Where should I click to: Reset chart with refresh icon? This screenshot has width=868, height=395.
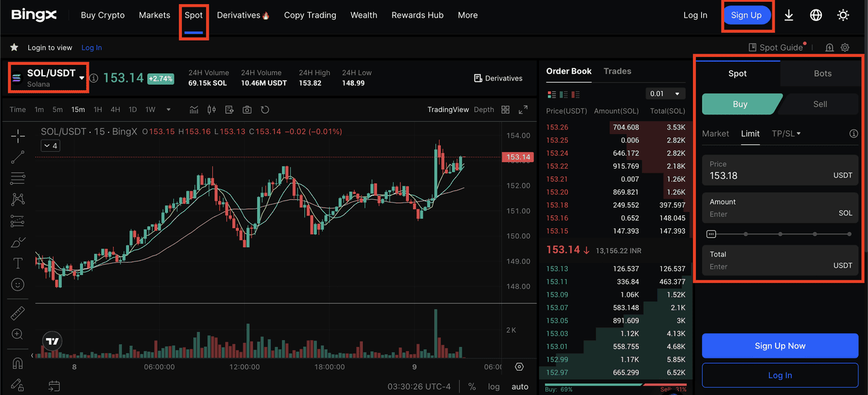265,110
